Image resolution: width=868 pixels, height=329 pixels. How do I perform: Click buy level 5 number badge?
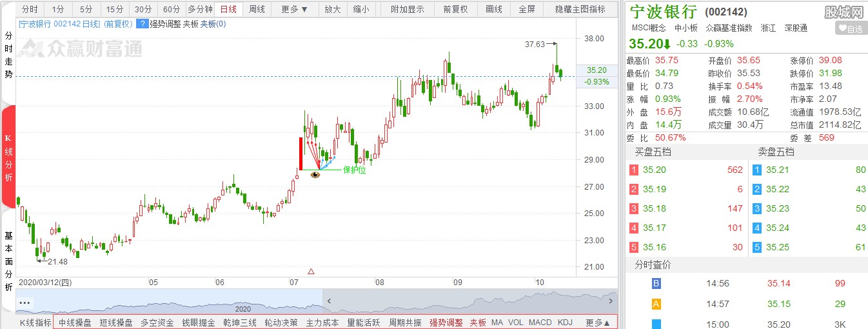[634, 247]
